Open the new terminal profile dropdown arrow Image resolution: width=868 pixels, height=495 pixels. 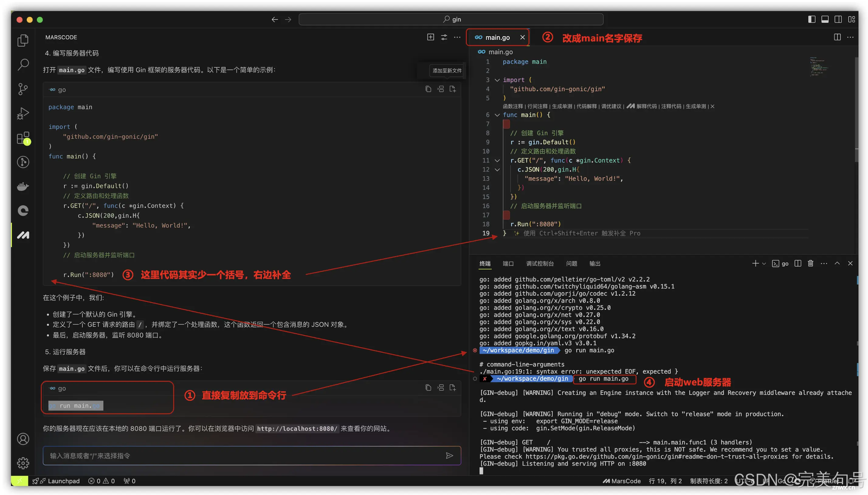[764, 264]
